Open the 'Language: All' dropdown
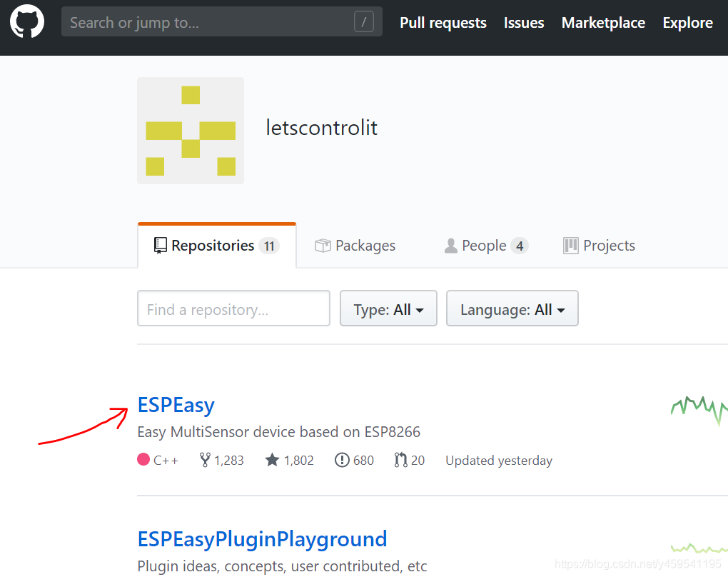 click(512, 308)
